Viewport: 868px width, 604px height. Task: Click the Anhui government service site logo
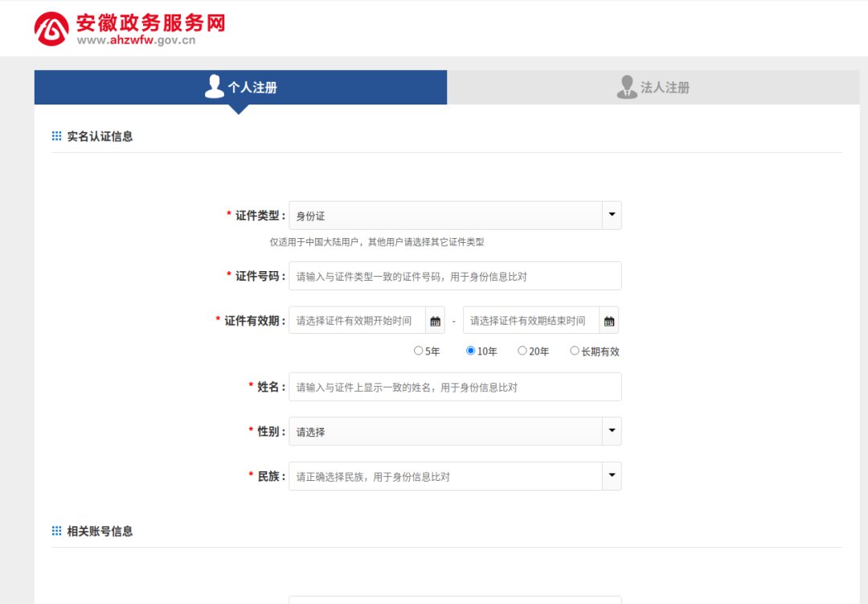51,29
